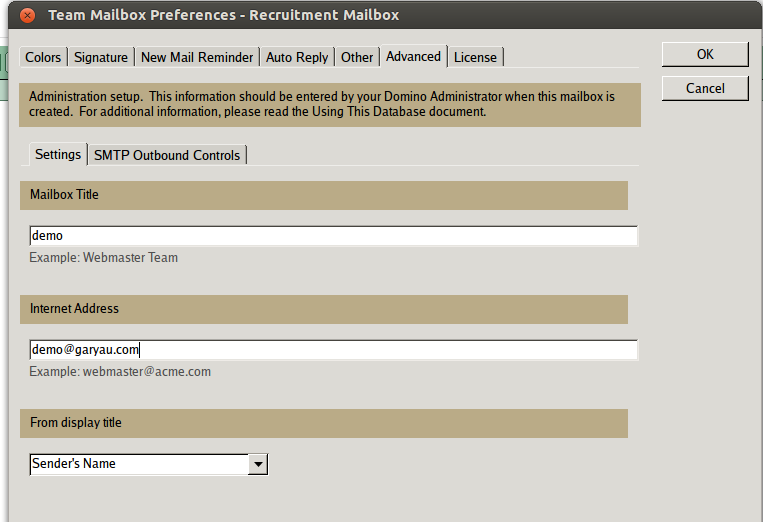Confirm preferences with the OK button
The height and width of the screenshot is (522, 763).
[705, 54]
